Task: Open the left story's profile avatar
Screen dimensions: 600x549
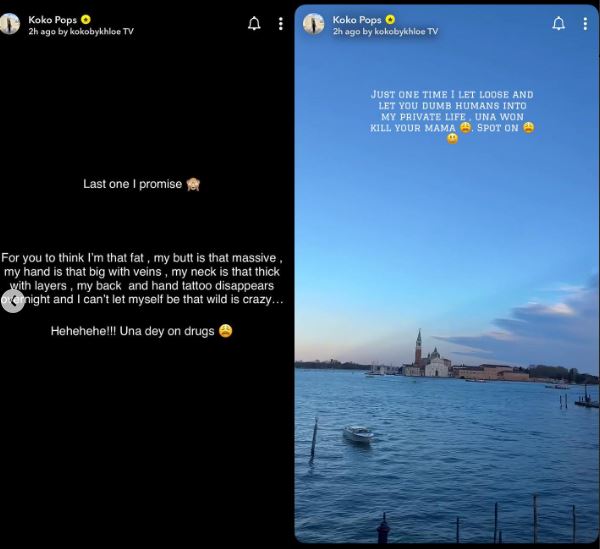Action: [x=9, y=24]
